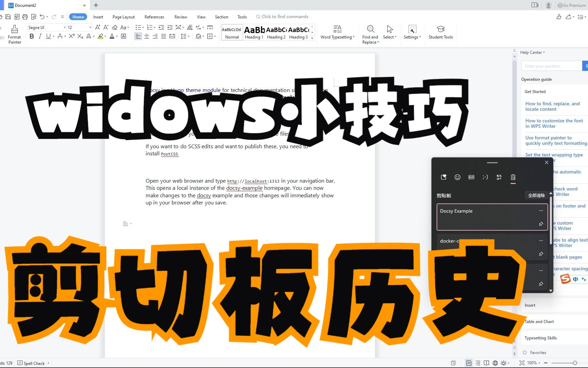Image resolution: width=588 pixels, height=368 pixels.
Task: Open the Review tab
Action: pos(180,16)
